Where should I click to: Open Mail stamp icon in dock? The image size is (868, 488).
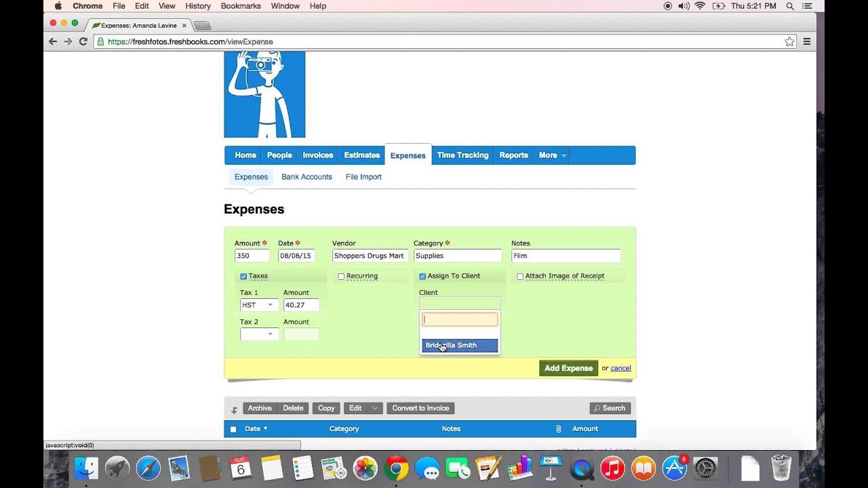[179, 468]
